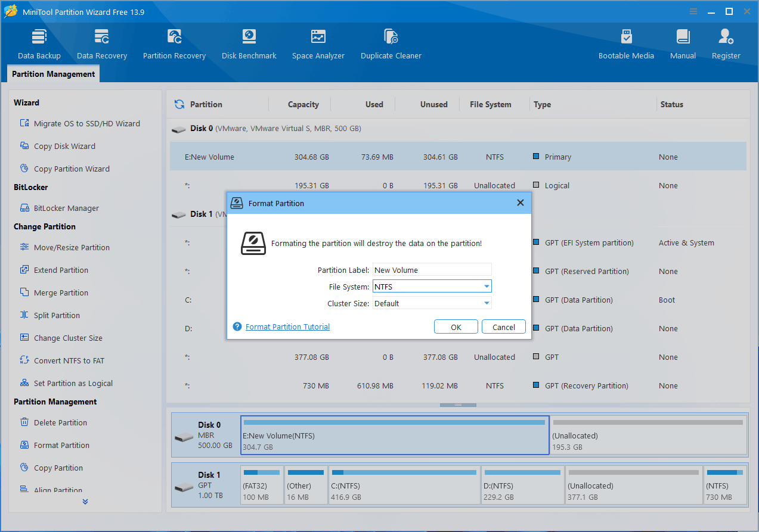This screenshot has height=532, width=759.
Task: Open the File System dropdown
Action: pos(432,287)
